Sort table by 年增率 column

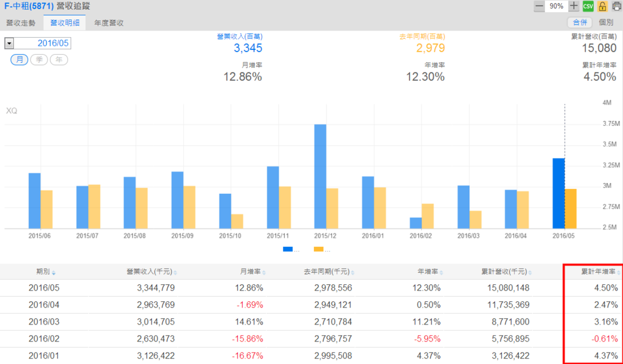(x=431, y=272)
